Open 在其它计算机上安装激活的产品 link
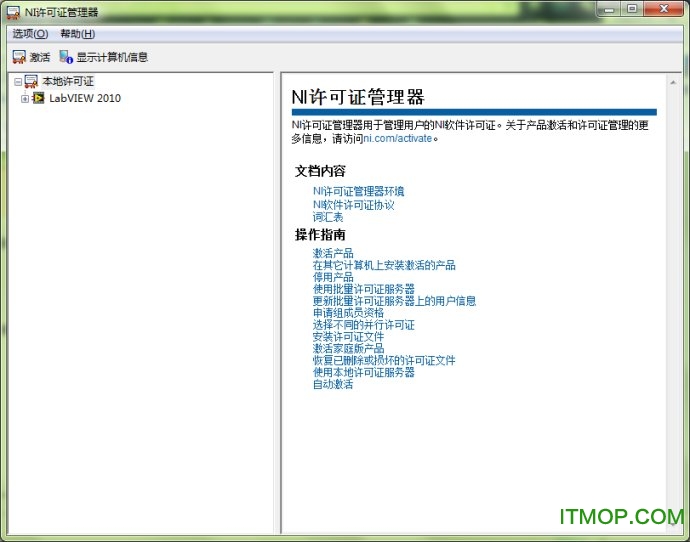 [384, 265]
